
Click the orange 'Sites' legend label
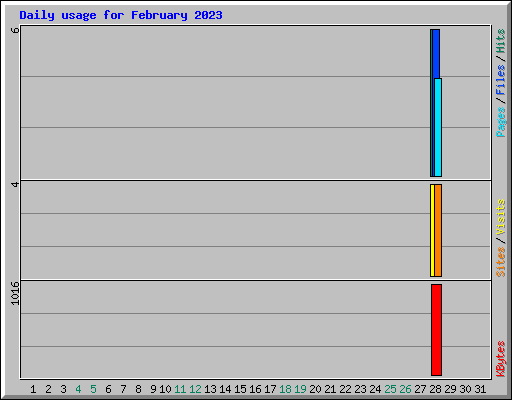(501, 262)
